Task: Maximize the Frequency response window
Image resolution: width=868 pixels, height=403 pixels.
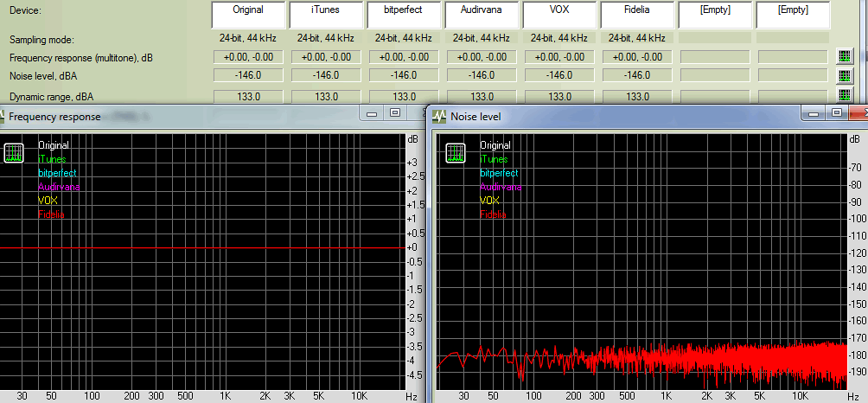Action: pyautogui.click(x=395, y=113)
